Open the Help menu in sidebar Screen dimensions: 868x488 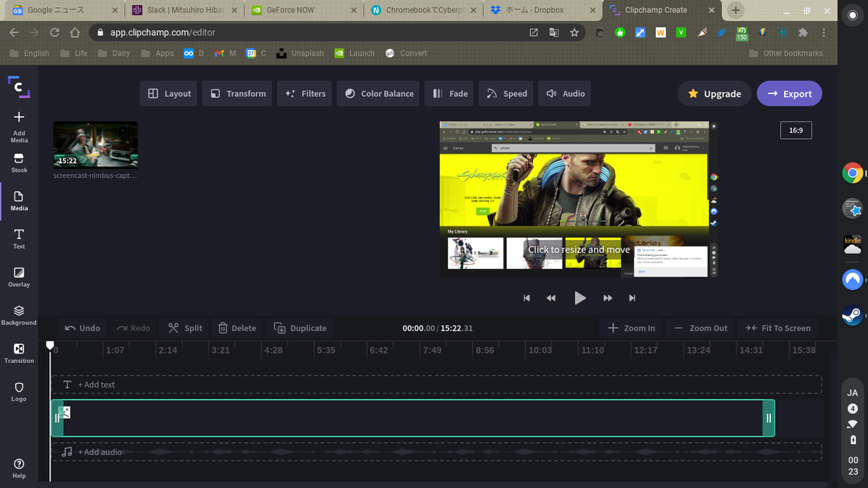(x=19, y=468)
